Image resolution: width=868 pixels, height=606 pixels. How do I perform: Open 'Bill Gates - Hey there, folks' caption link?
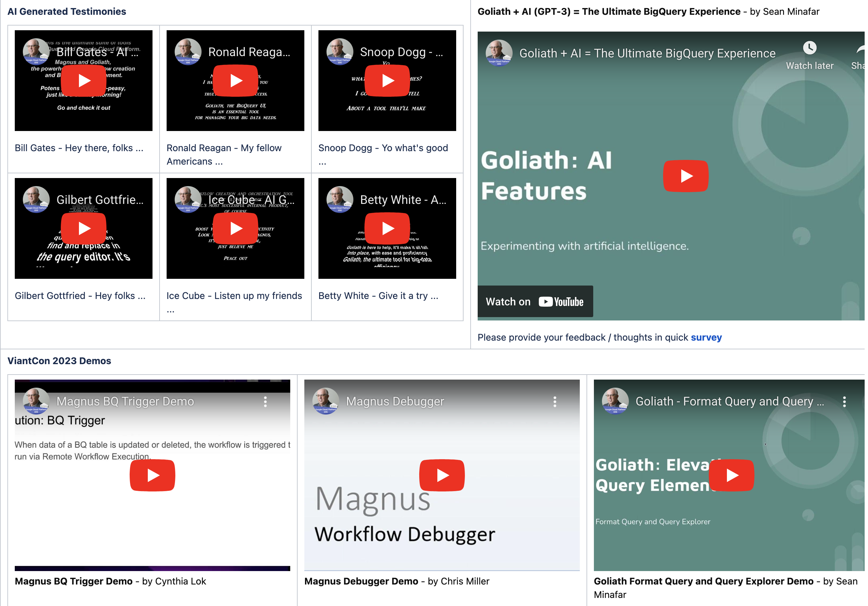(79, 148)
